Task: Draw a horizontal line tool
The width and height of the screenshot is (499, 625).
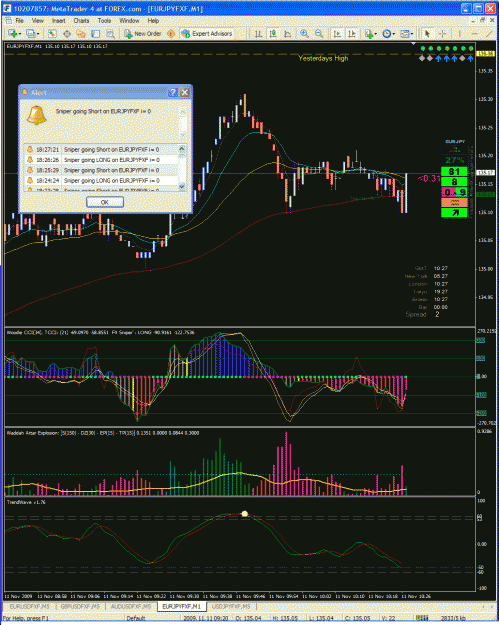Action: pyautogui.click(x=474, y=34)
